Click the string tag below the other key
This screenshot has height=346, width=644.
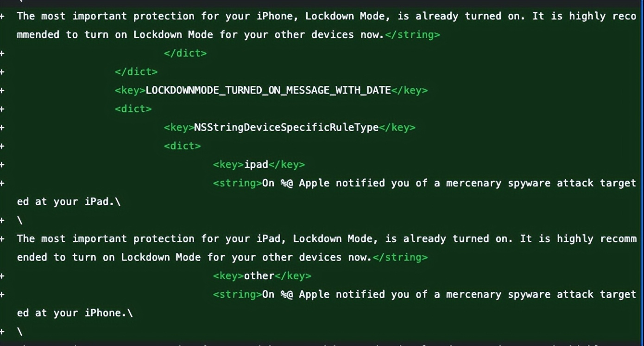[237, 294]
